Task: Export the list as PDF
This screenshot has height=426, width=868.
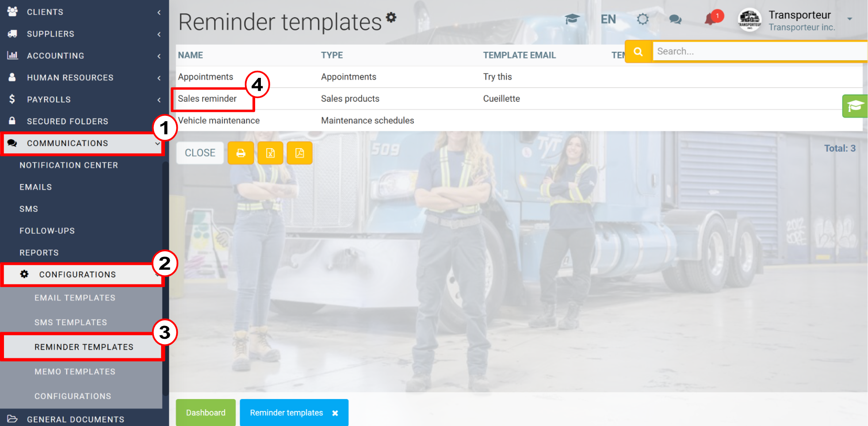Action: pyautogui.click(x=299, y=153)
